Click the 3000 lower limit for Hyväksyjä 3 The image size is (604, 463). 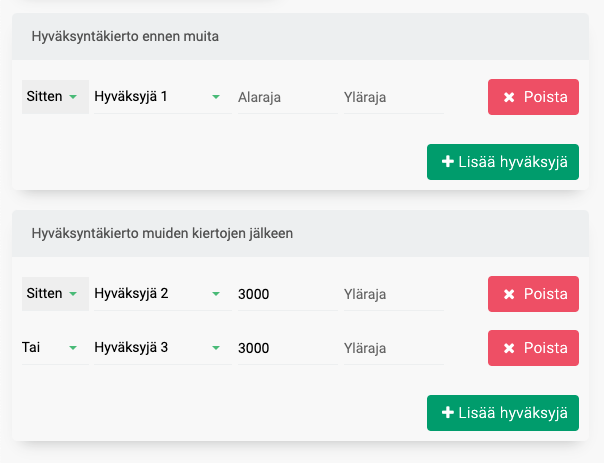(286, 348)
